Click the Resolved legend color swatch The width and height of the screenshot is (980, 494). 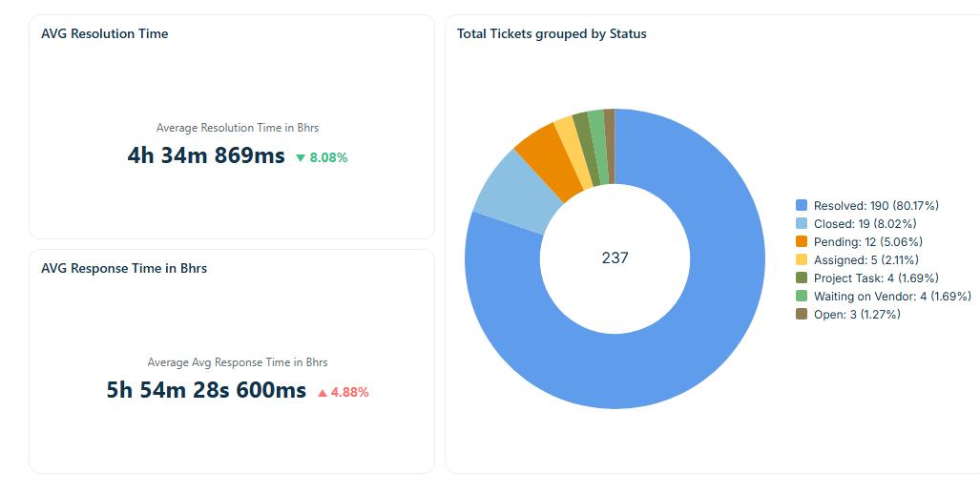(802, 205)
